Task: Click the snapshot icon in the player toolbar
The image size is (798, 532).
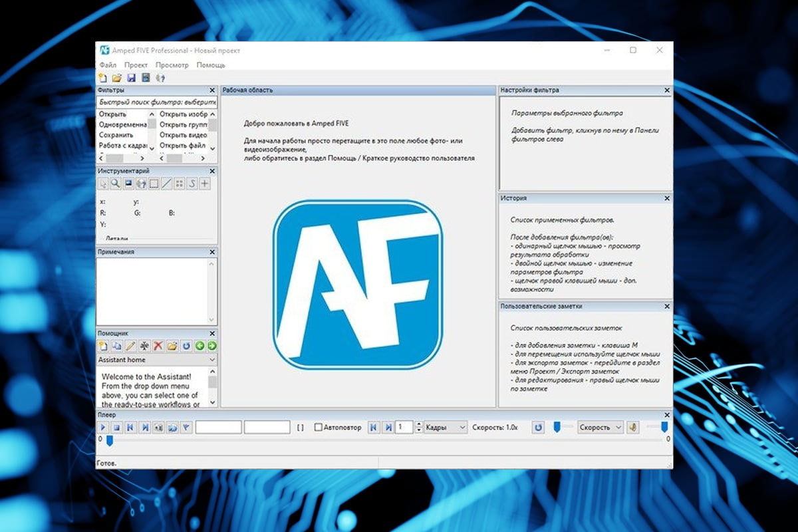Action: [x=172, y=428]
